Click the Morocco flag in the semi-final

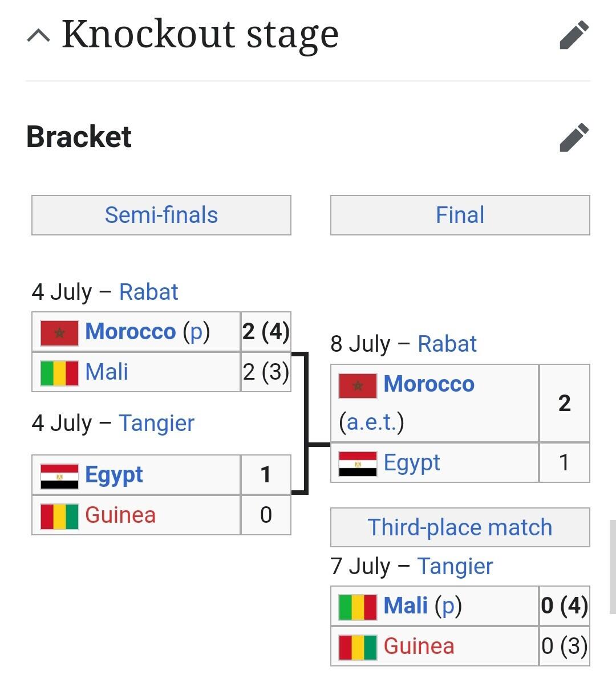[59, 333]
